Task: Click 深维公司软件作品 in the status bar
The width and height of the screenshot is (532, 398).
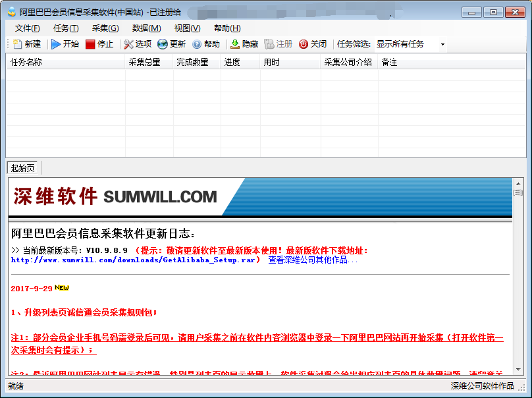Action: (x=482, y=386)
